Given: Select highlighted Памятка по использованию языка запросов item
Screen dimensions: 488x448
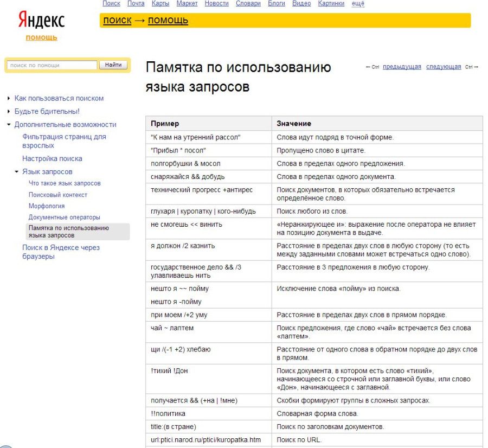Looking at the screenshot, I should click(78, 232).
